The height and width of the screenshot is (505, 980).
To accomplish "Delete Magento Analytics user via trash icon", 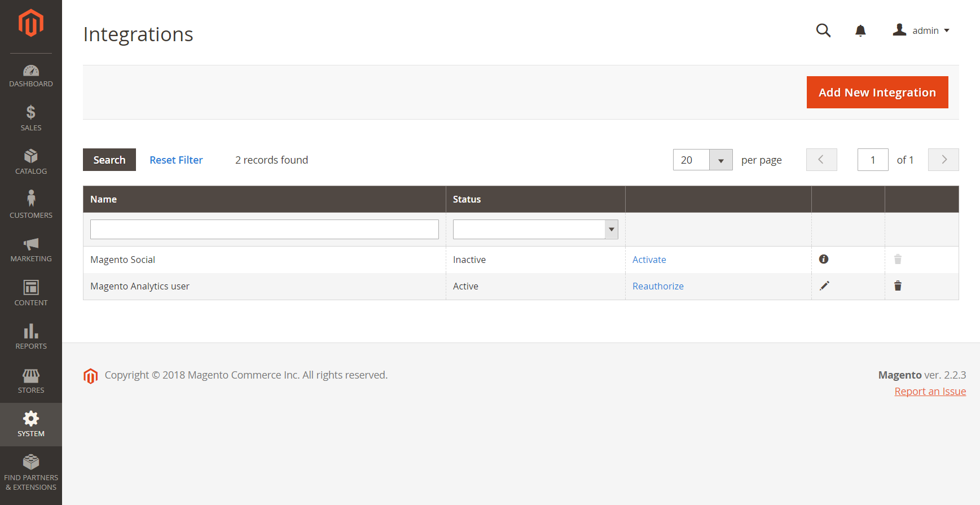I will (x=898, y=286).
